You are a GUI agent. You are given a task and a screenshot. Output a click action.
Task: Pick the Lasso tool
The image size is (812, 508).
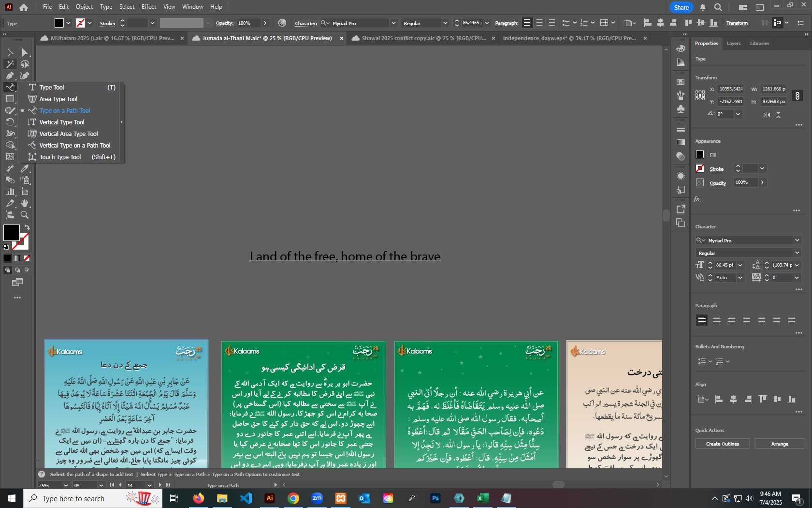pos(25,64)
